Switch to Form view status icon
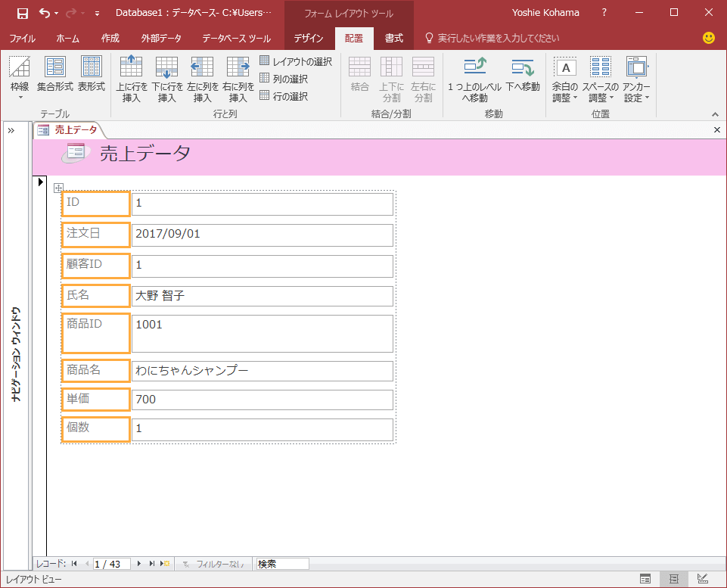The height and width of the screenshot is (588, 727). click(x=645, y=579)
